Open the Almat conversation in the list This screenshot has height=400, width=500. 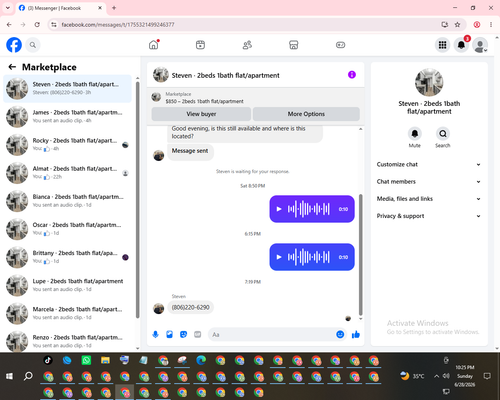click(67, 173)
